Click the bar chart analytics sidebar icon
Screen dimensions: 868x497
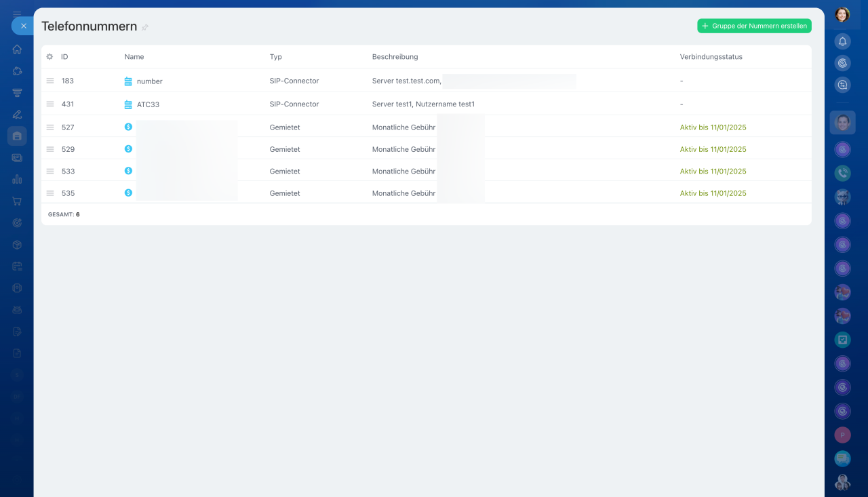coord(17,180)
